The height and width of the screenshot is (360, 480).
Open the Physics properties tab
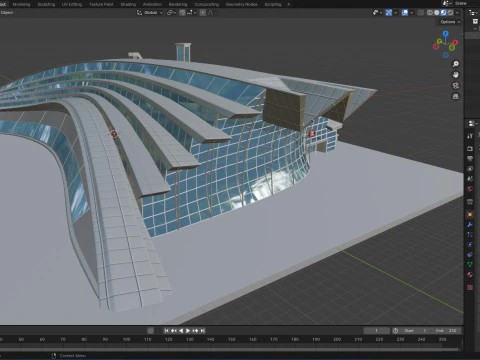470,245
